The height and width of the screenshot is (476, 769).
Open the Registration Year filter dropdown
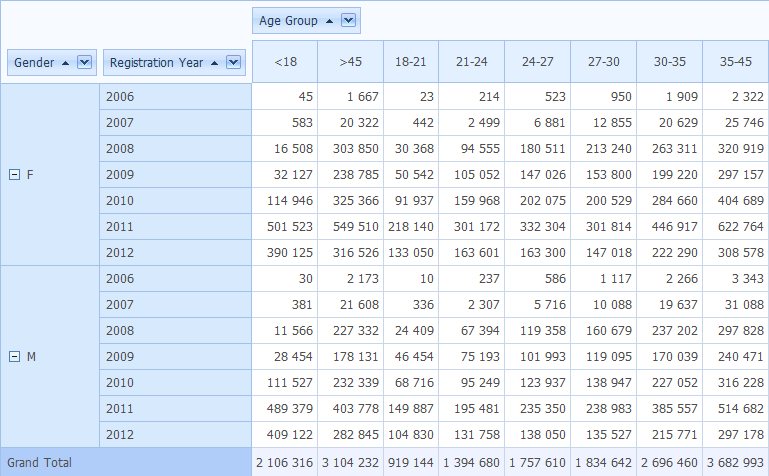point(233,62)
